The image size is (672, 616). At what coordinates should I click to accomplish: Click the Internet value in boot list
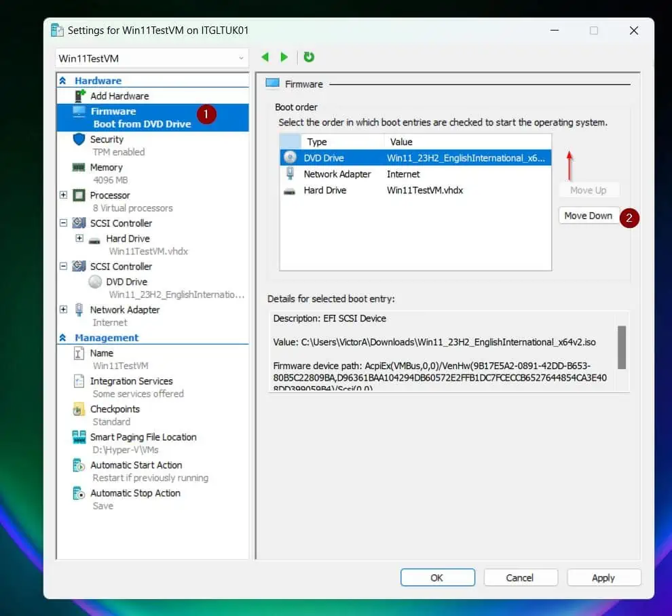403,174
